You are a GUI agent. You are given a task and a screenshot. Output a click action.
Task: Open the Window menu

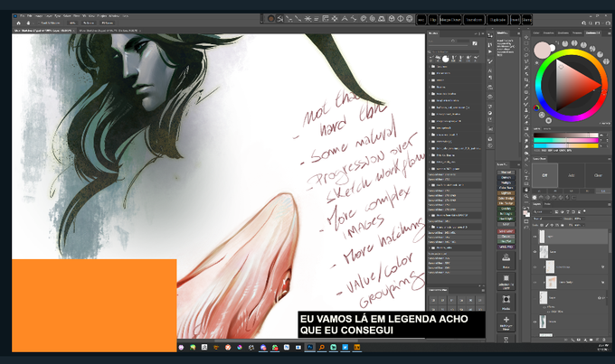(113, 16)
